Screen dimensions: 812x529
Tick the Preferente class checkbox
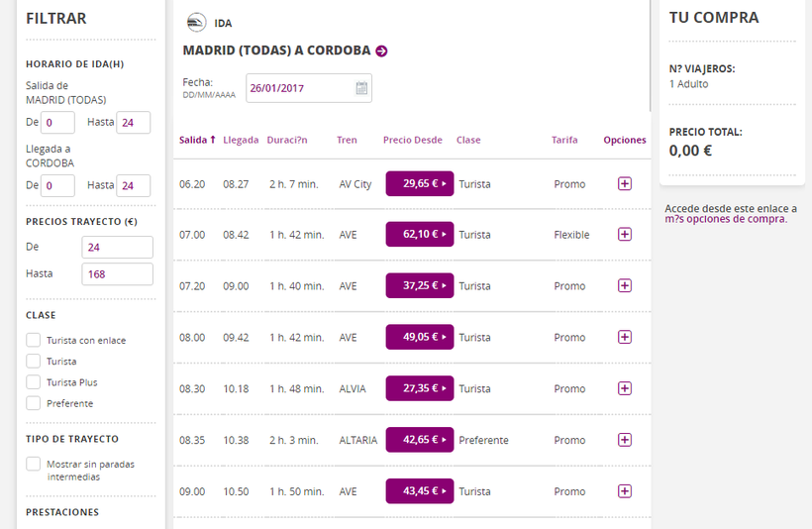coord(34,403)
